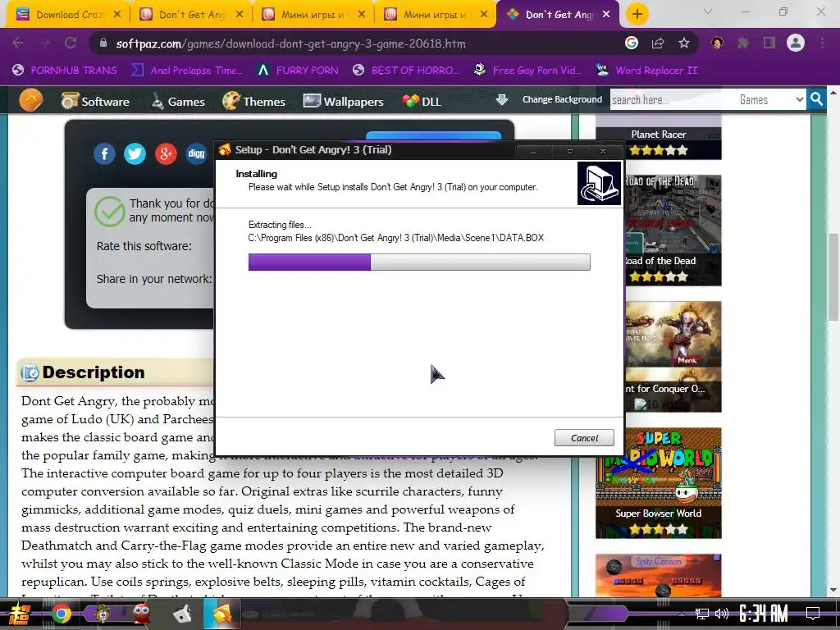Switch to second Мини игры tab
The height and width of the screenshot is (630, 840).
[435, 15]
